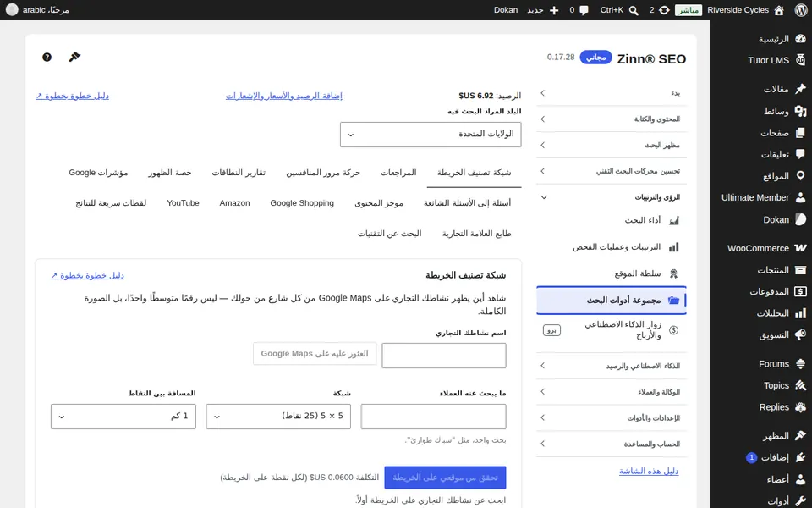Open Topics sidebar icon
Image resolution: width=812 pixels, height=508 pixels.
801,385
